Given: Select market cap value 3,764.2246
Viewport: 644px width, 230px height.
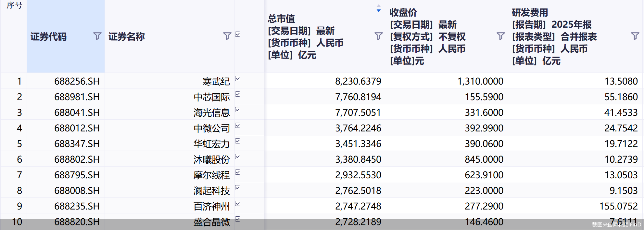Looking at the screenshot, I should [x=358, y=128].
